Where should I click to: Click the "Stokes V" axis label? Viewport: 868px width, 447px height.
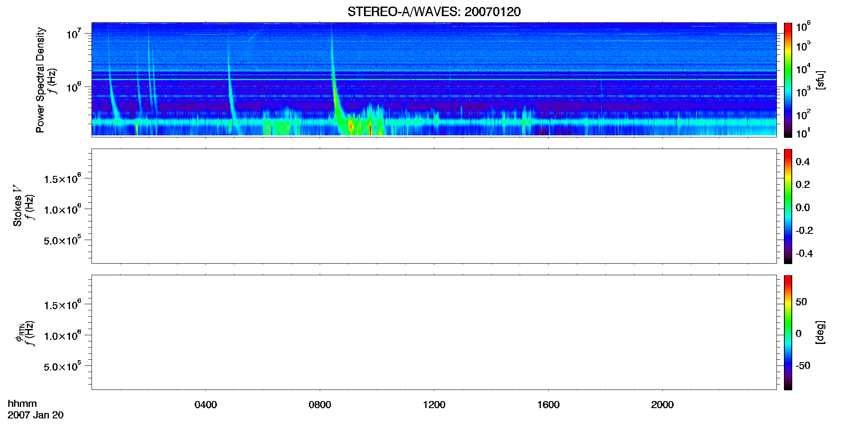tap(17, 206)
